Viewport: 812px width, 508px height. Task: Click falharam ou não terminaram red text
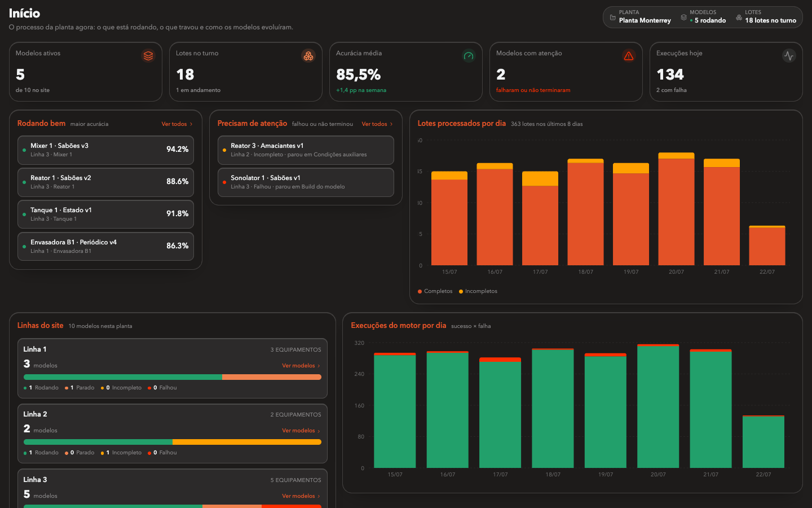533,90
